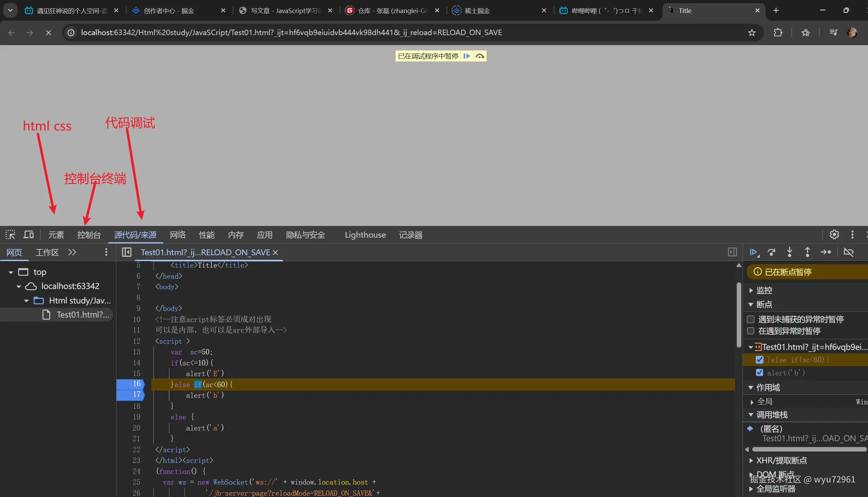Hide the file navigator sidebar
The width and height of the screenshot is (868, 497).
click(x=127, y=252)
